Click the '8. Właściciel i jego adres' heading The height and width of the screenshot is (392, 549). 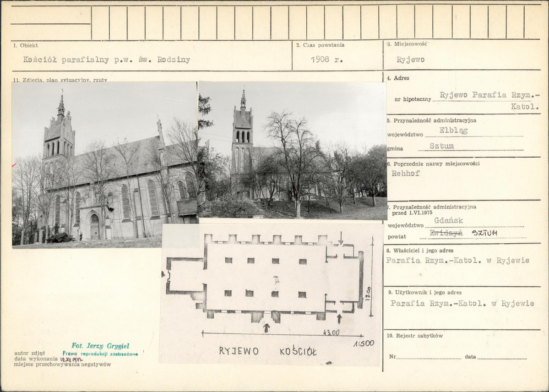(x=420, y=250)
